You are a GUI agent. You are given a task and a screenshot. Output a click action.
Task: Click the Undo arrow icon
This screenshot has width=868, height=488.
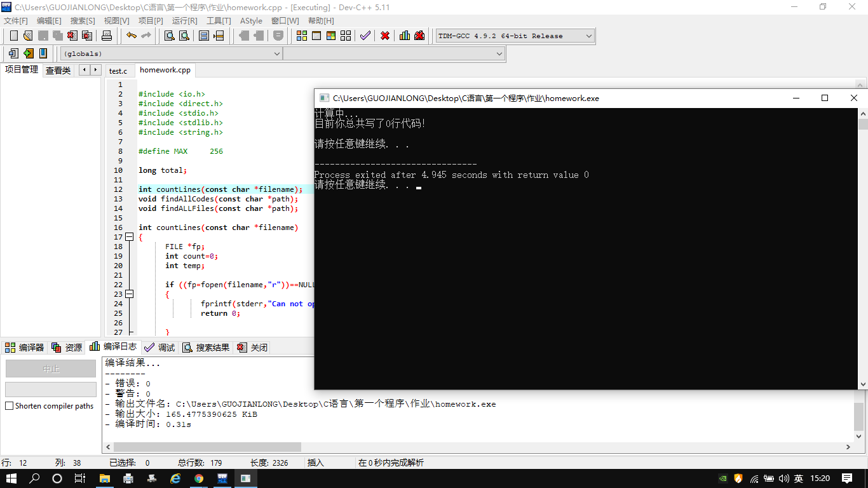(x=131, y=36)
